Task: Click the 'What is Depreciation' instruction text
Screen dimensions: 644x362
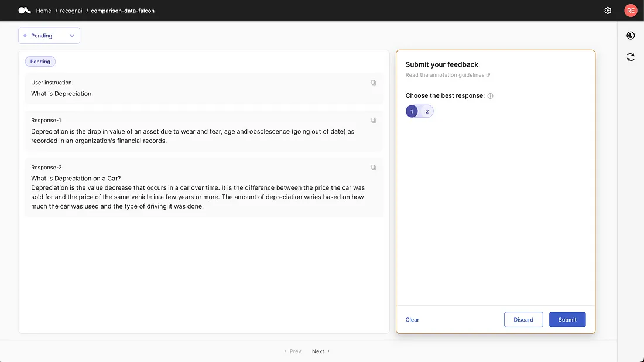Action: [61, 94]
